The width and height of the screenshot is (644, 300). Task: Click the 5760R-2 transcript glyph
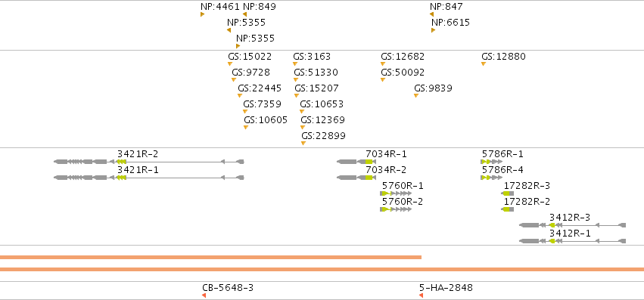pos(396,209)
